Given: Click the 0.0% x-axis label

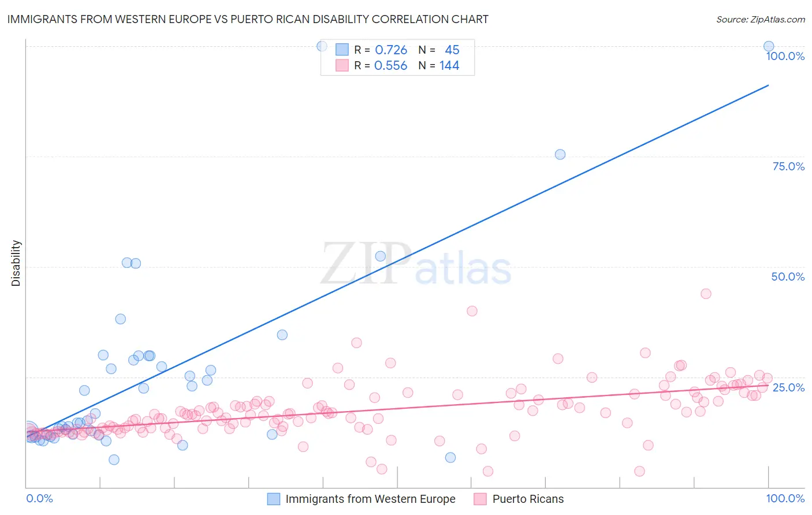Looking at the screenshot, I should click(x=39, y=498).
